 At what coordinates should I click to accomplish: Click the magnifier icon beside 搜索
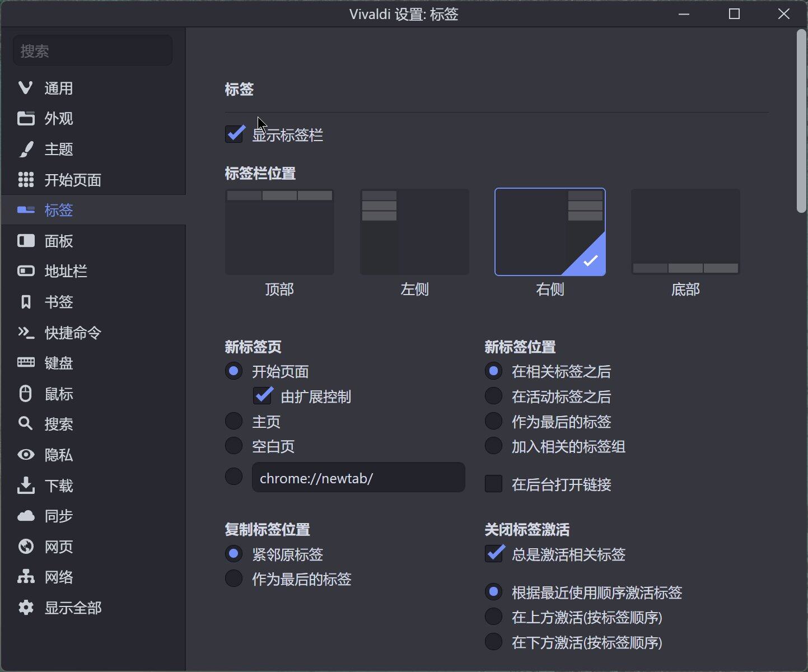coord(26,424)
